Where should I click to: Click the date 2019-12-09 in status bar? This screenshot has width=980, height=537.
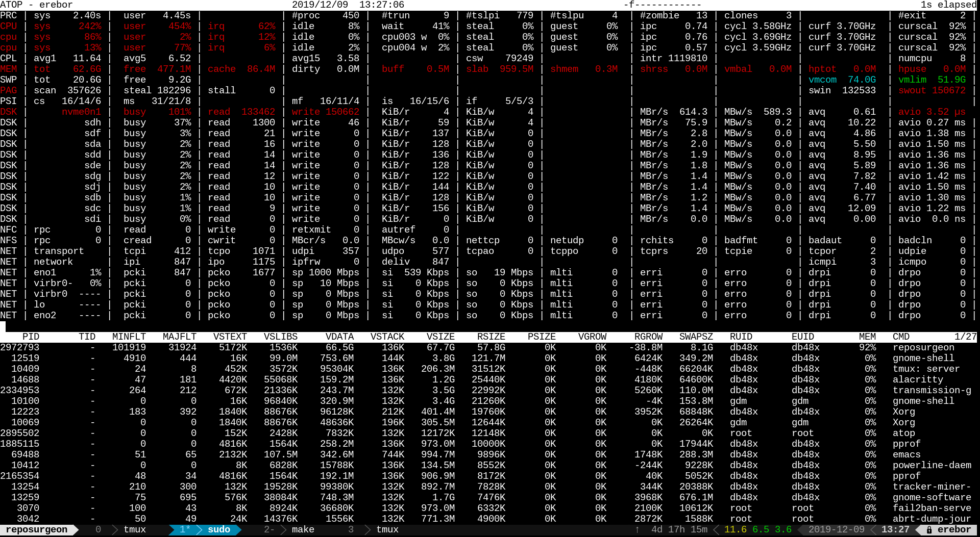point(837,530)
